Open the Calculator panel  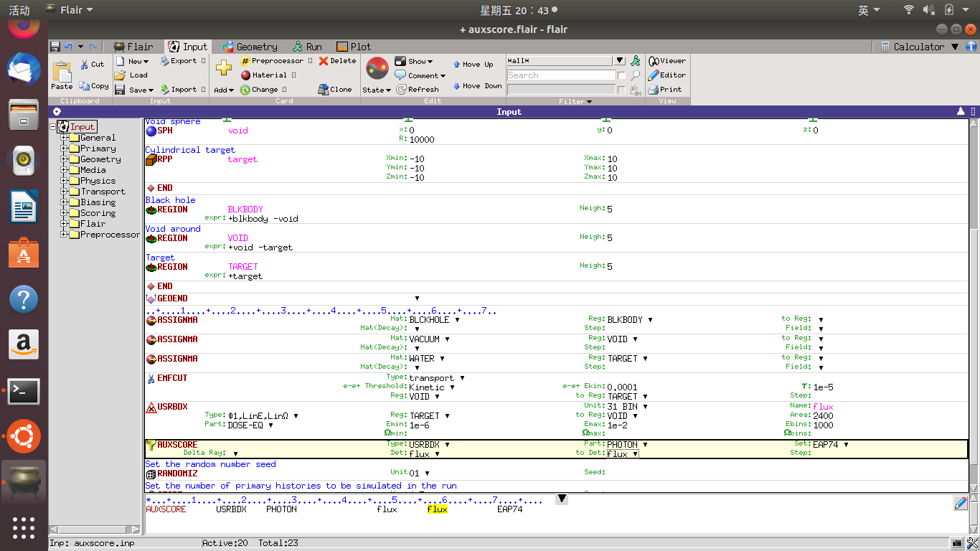(913, 47)
